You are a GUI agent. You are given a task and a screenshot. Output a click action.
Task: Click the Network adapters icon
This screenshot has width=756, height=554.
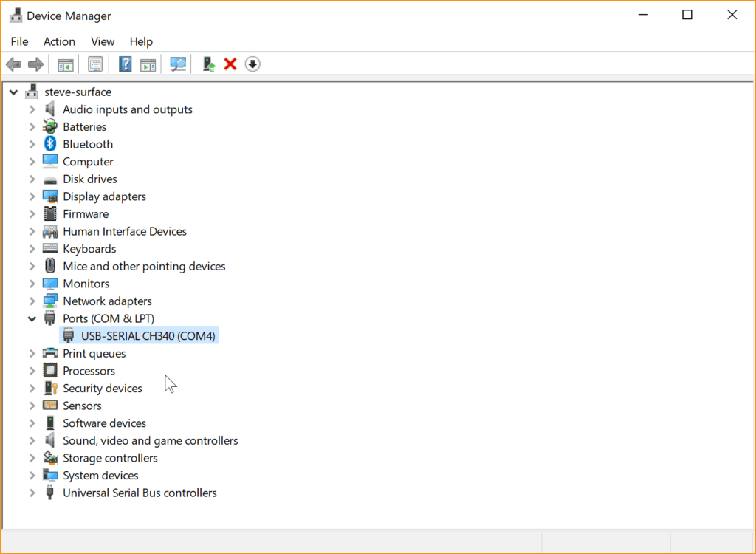(50, 301)
